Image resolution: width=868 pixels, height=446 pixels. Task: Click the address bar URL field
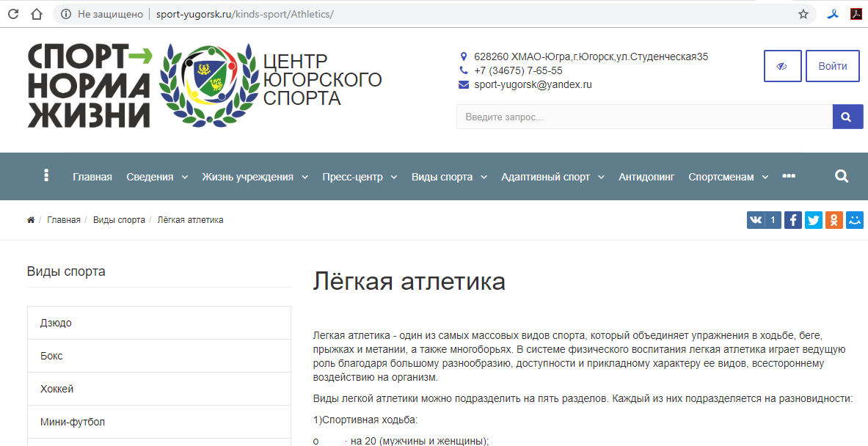tap(434, 15)
